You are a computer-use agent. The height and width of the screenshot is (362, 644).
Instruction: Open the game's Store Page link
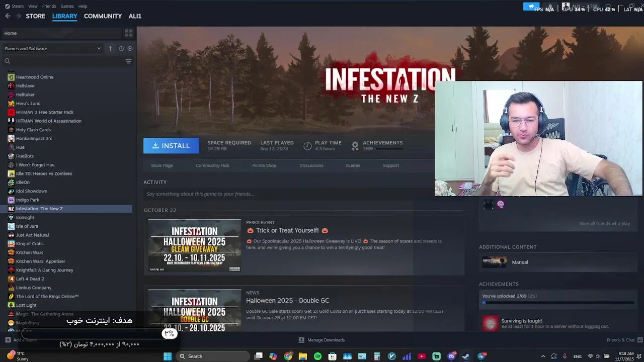click(162, 165)
